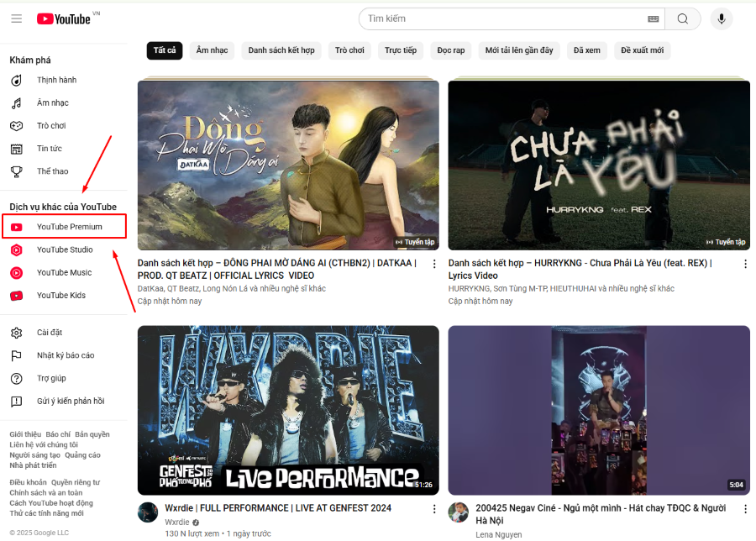756x541 pixels.
Task: Select the Danh sách kết hợp chip
Action: [x=281, y=50]
